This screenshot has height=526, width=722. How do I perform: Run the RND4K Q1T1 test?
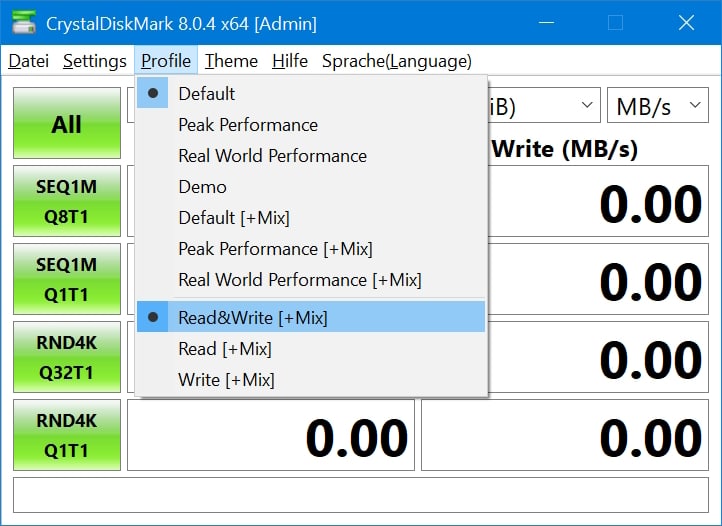67,435
